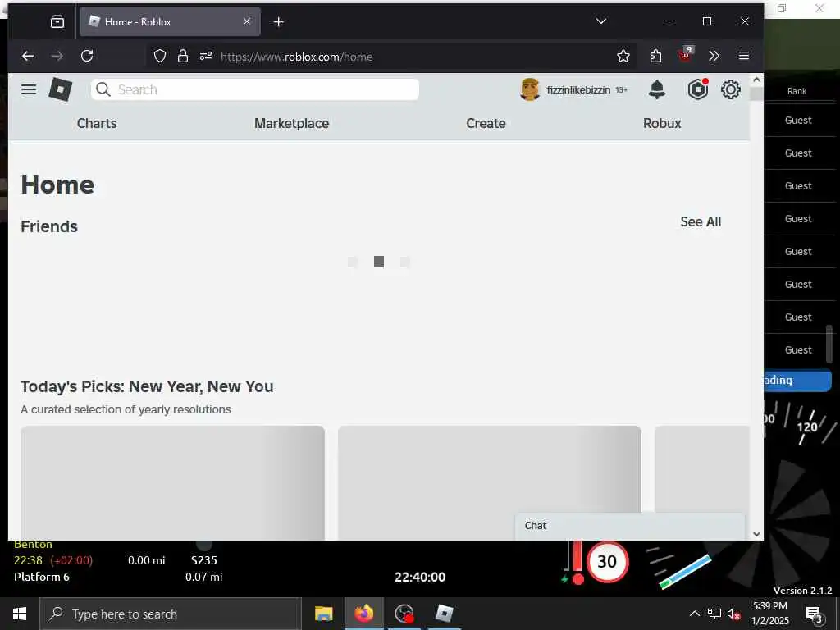Open the Firefox View icon
The height and width of the screenshot is (630, 840).
[x=57, y=21]
